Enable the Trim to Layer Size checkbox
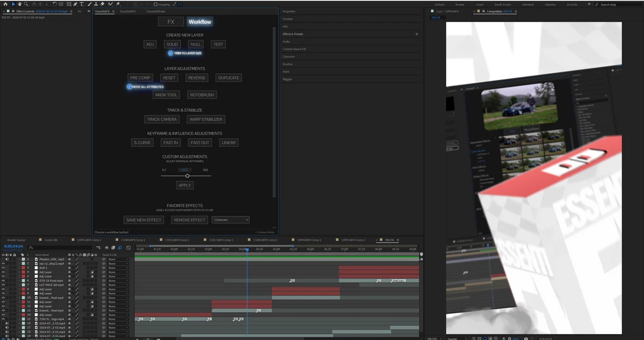Screen dimensions: 644x340 click(171, 54)
